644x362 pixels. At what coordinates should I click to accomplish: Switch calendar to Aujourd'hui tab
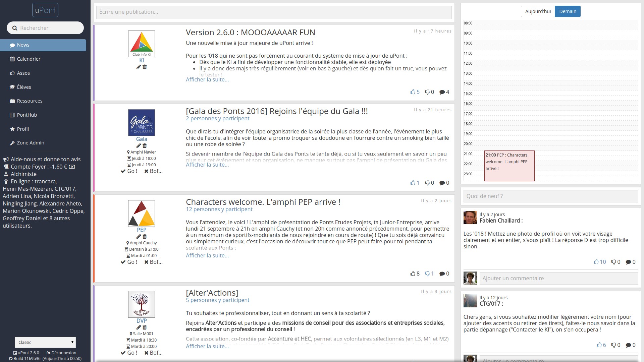coord(538,11)
